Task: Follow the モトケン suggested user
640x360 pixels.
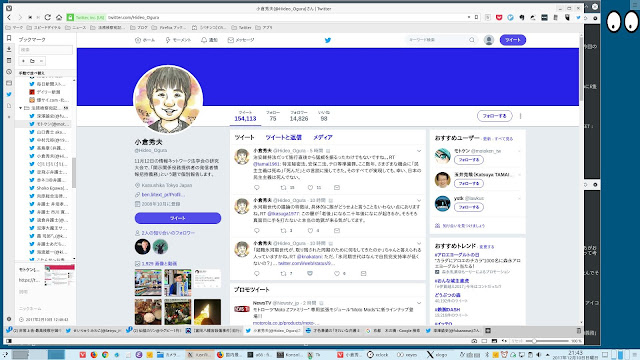Action: (x=469, y=160)
